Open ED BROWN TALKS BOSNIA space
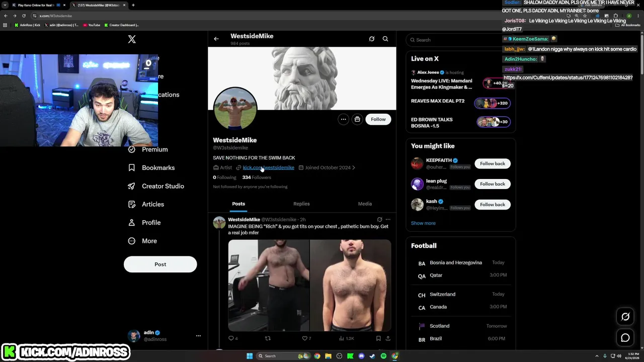The image size is (644, 362). [460, 122]
